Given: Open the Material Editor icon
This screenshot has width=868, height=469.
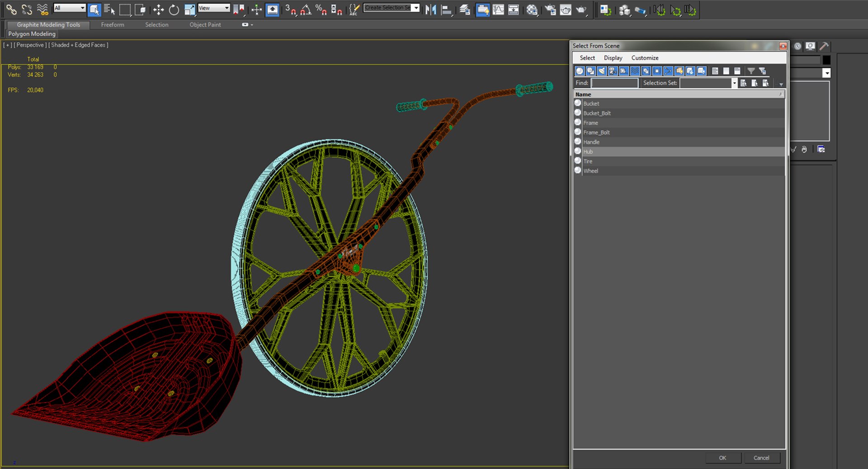Looking at the screenshot, I should point(532,9).
